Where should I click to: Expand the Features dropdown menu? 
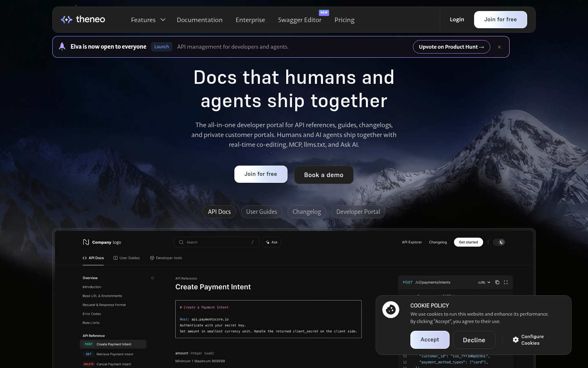[x=148, y=20]
